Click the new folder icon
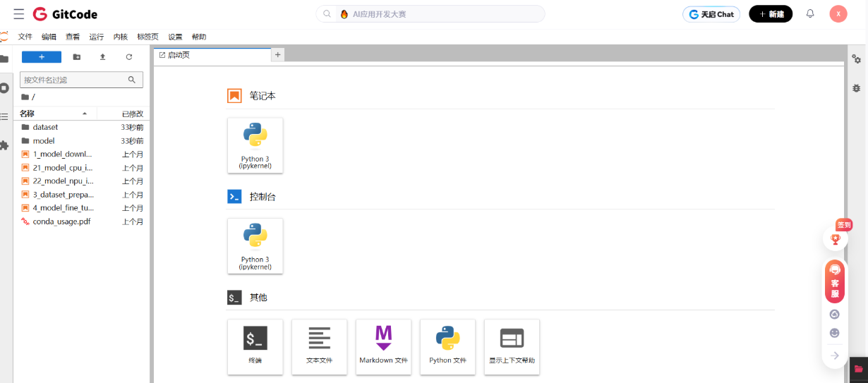 coord(77,57)
